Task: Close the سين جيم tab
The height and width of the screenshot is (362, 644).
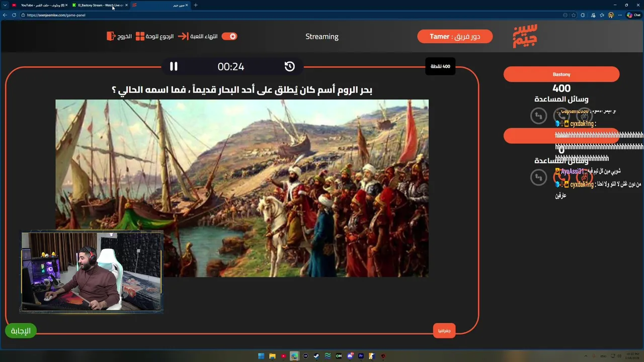Action: (x=187, y=5)
